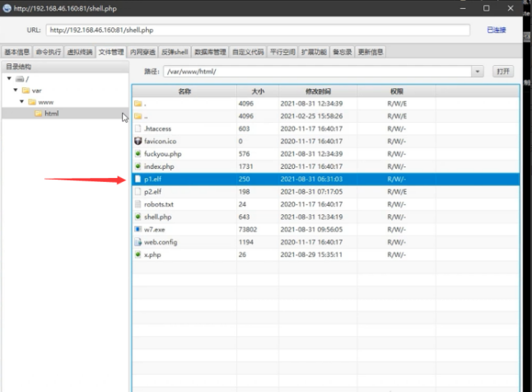
Task: Click the 2021-08-31 07:17:05 timestamp of p2.elf
Action: pyautogui.click(x=311, y=191)
